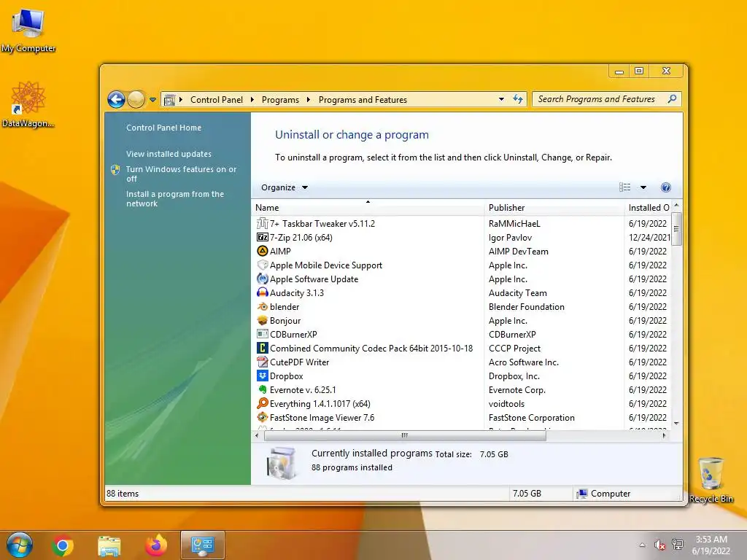747x560 pixels.
Task: Sort by the Publisher column header
Action: click(x=554, y=208)
